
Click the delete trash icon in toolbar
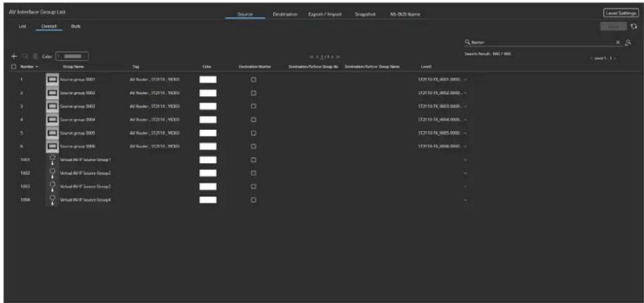point(35,56)
